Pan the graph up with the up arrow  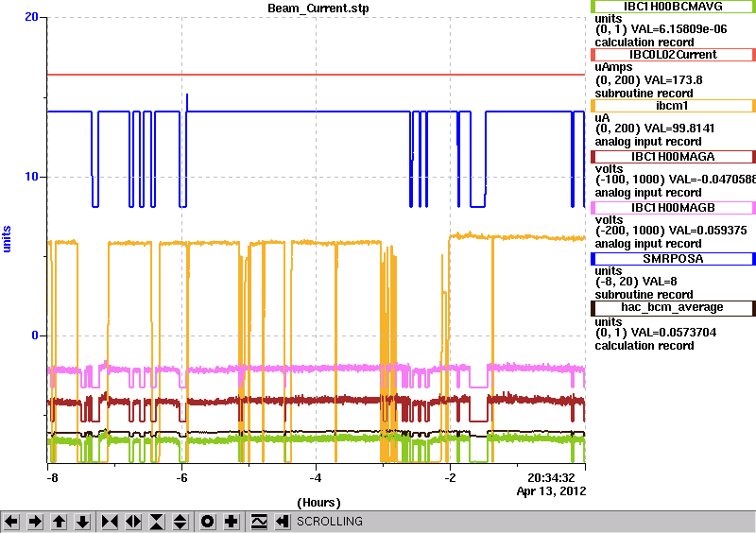pyautogui.click(x=59, y=522)
